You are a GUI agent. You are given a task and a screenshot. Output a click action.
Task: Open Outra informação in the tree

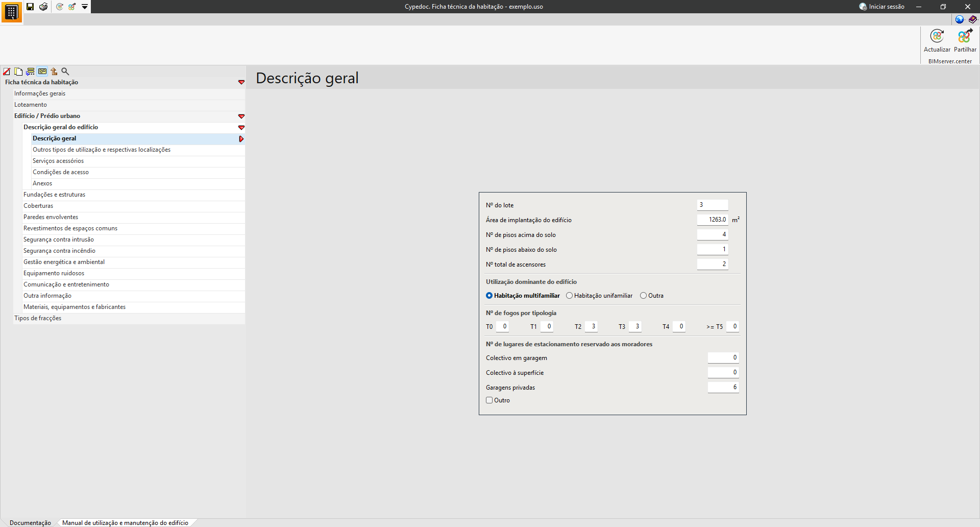134,296
